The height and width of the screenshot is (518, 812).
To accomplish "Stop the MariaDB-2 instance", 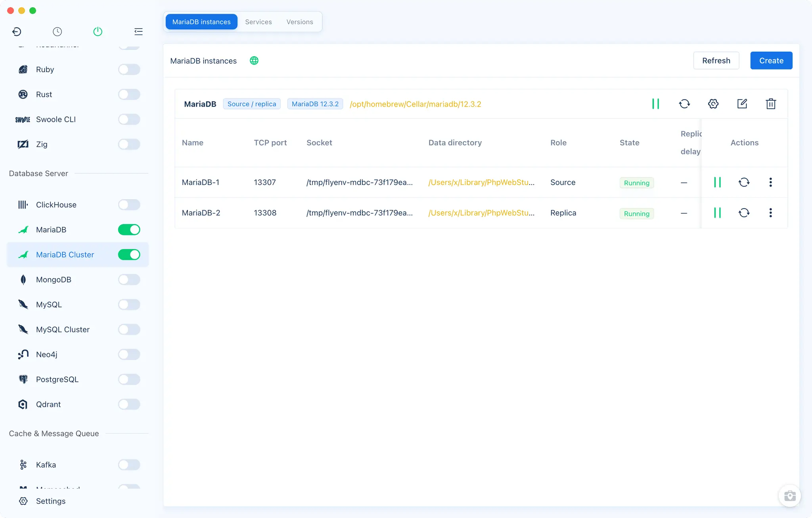I will pyautogui.click(x=717, y=213).
